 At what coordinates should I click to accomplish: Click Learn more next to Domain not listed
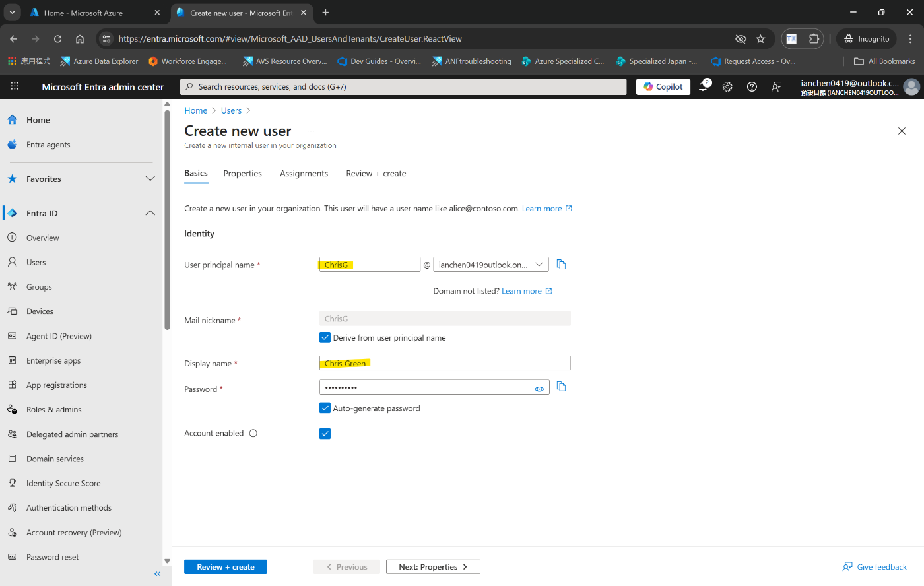coord(527,291)
